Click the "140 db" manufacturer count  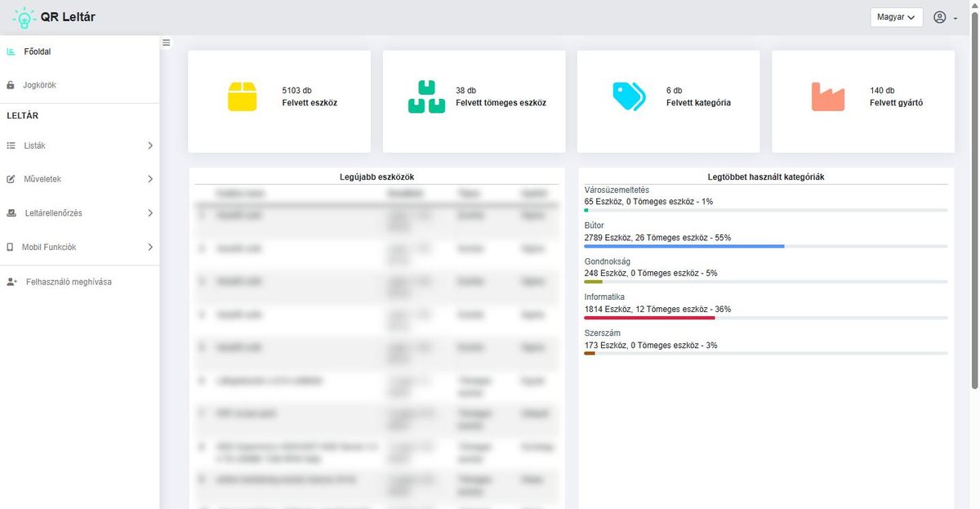tap(882, 91)
